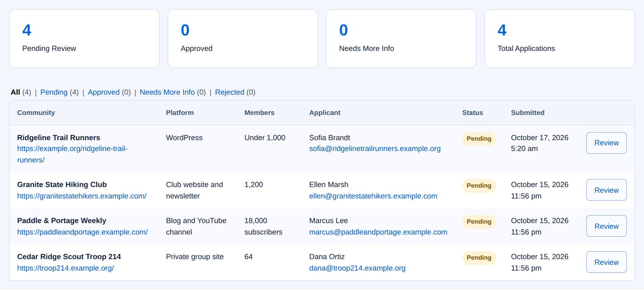Click the '18,000 subscribers' cell
This screenshot has width=644, height=290.
(264, 226)
